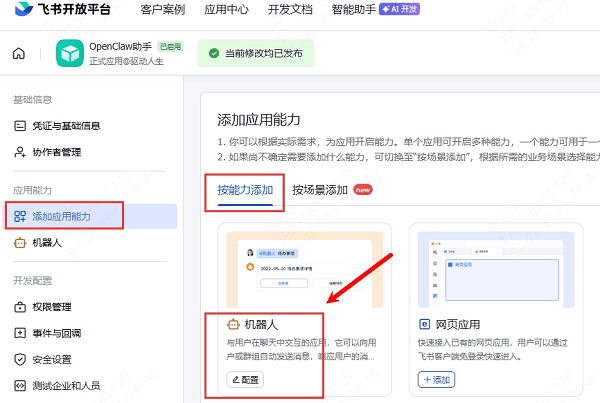Click the 机器人 card preview thumbnail

click(x=303, y=268)
